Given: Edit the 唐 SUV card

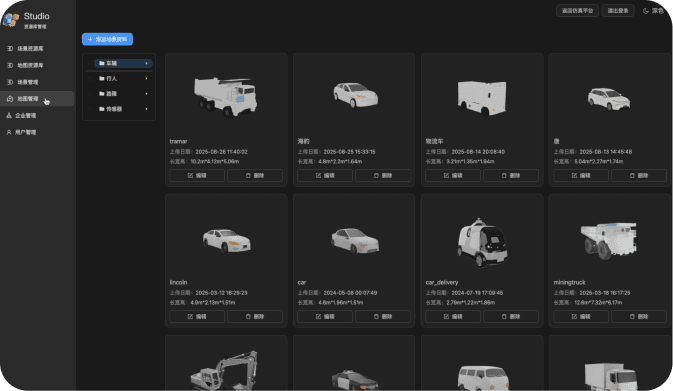Looking at the screenshot, I should tap(581, 176).
